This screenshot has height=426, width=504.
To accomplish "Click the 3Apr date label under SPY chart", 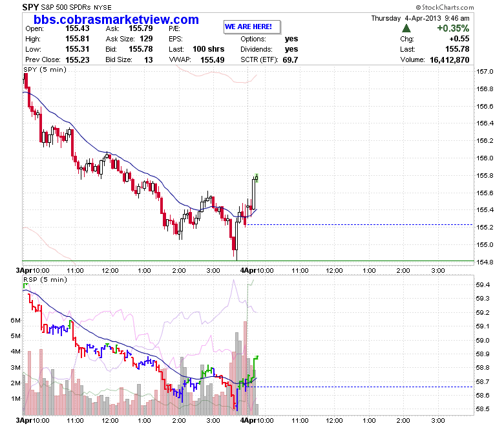I will (24, 270).
